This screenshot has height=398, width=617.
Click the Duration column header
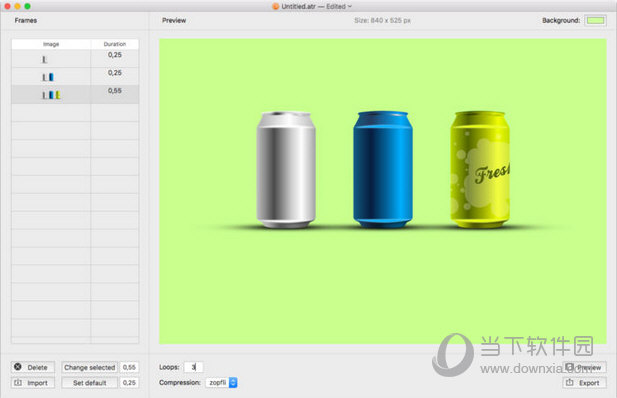click(115, 44)
